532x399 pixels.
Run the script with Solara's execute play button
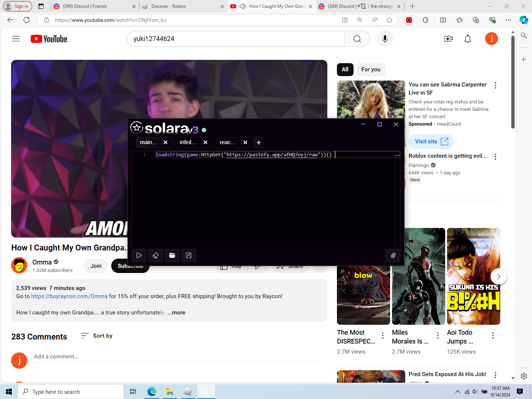(x=139, y=255)
